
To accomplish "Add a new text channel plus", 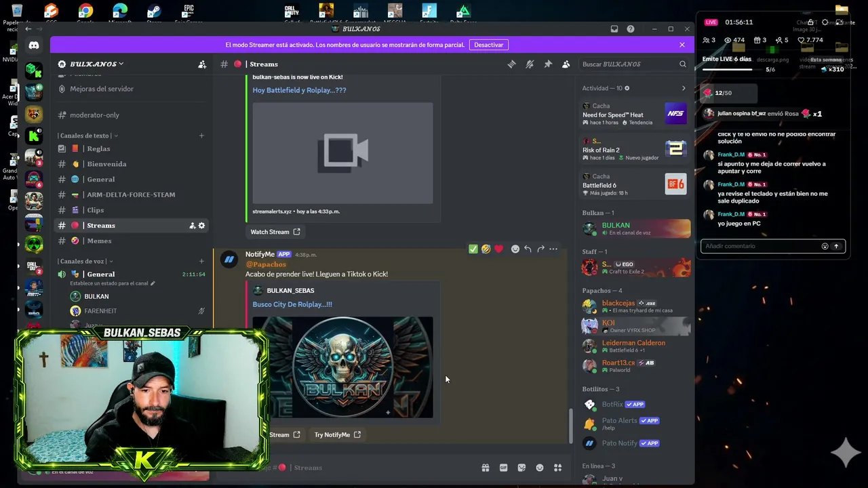I will click(201, 136).
